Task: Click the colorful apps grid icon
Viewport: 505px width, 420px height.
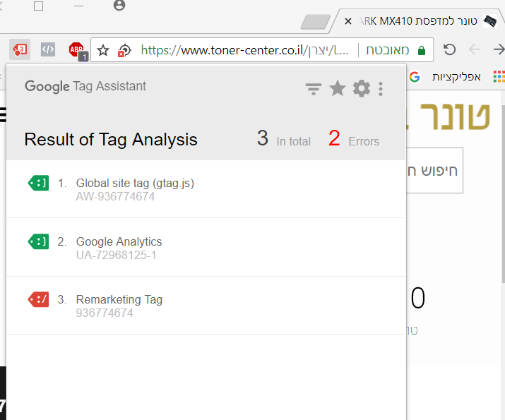Action: [x=499, y=77]
